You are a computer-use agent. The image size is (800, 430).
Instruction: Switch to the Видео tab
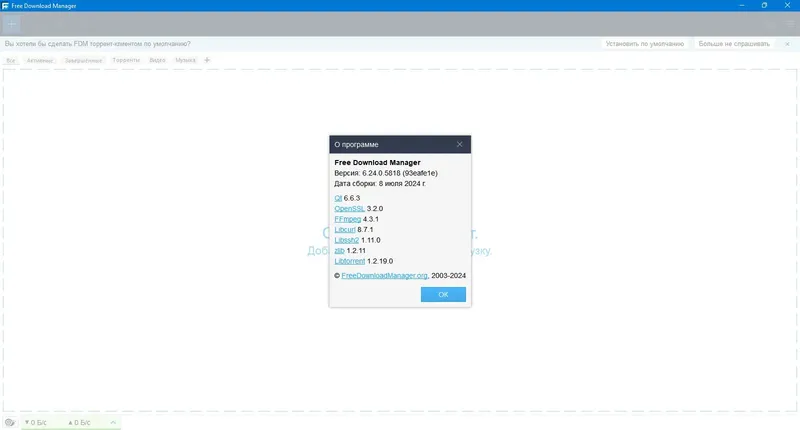coord(157,60)
